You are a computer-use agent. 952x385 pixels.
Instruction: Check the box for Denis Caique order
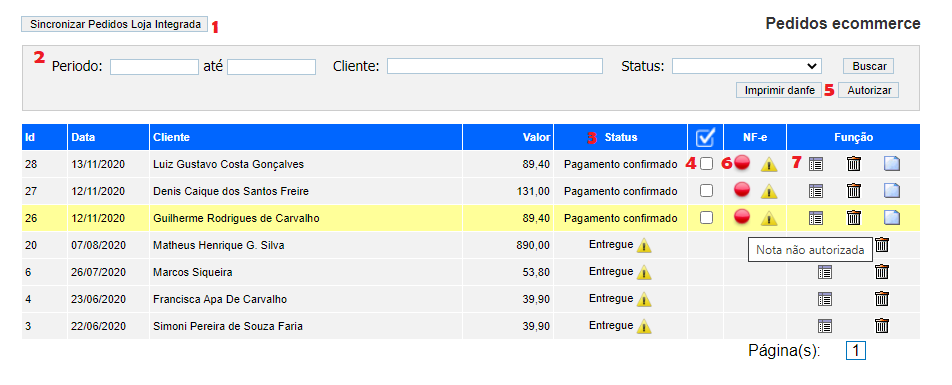click(x=706, y=191)
